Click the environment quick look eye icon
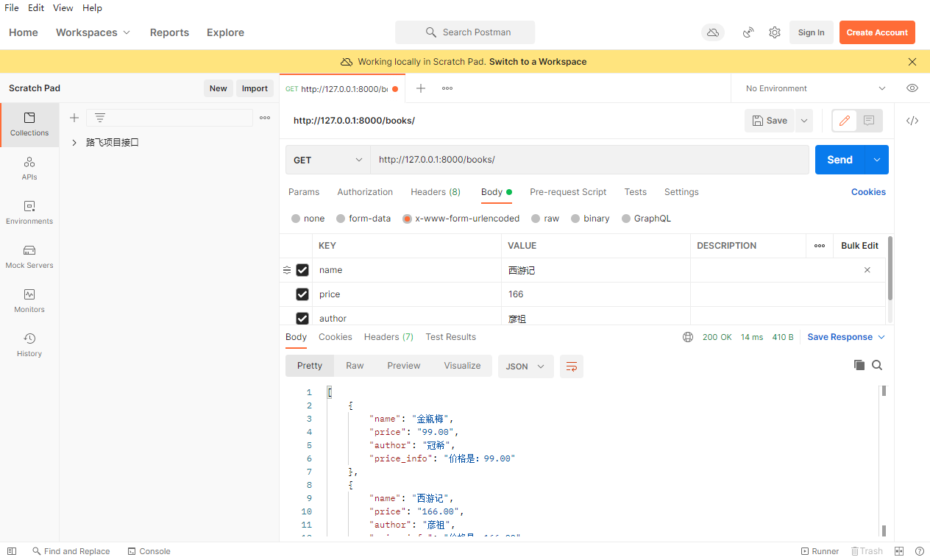Viewport: 930px width, 560px height. pyautogui.click(x=912, y=88)
